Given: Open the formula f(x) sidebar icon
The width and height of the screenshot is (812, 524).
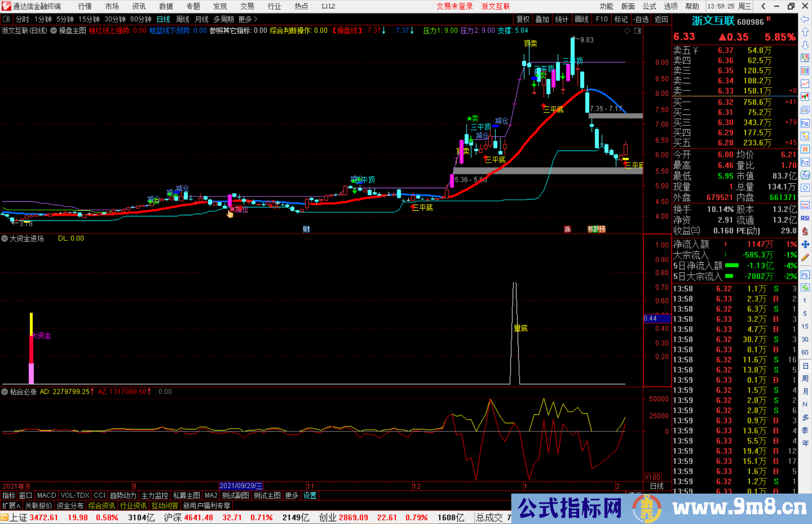Looking at the screenshot, I should click(x=805, y=175).
